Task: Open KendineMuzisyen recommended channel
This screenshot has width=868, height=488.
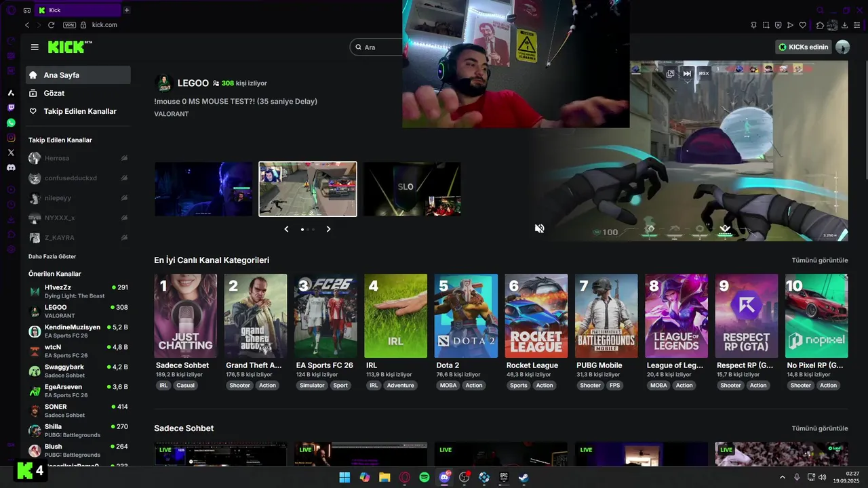Action: coord(78,331)
